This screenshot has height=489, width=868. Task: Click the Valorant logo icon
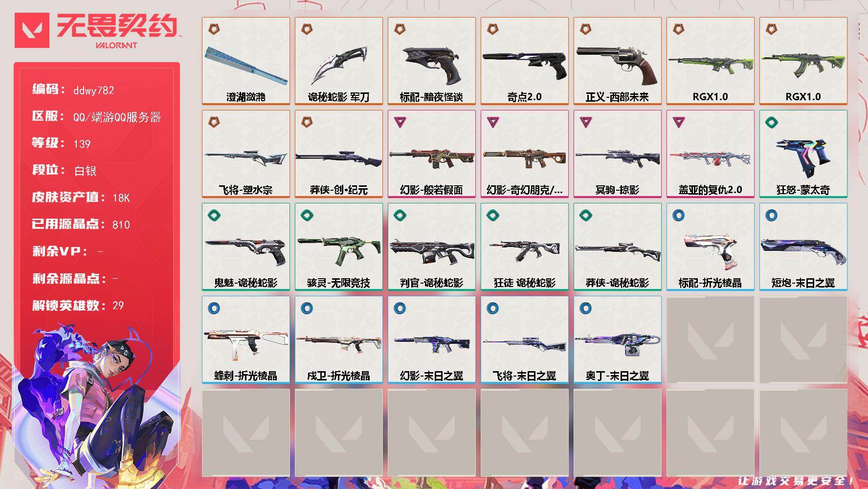pyautogui.click(x=32, y=30)
